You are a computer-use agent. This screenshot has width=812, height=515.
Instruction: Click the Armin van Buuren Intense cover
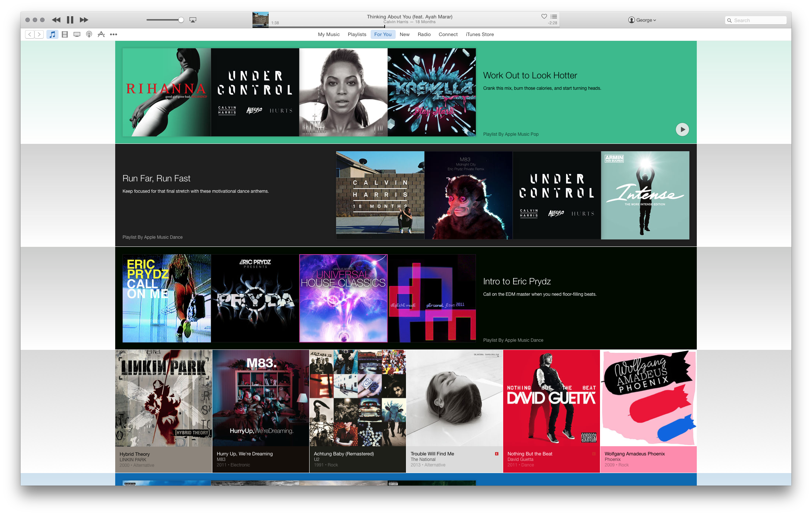645,195
